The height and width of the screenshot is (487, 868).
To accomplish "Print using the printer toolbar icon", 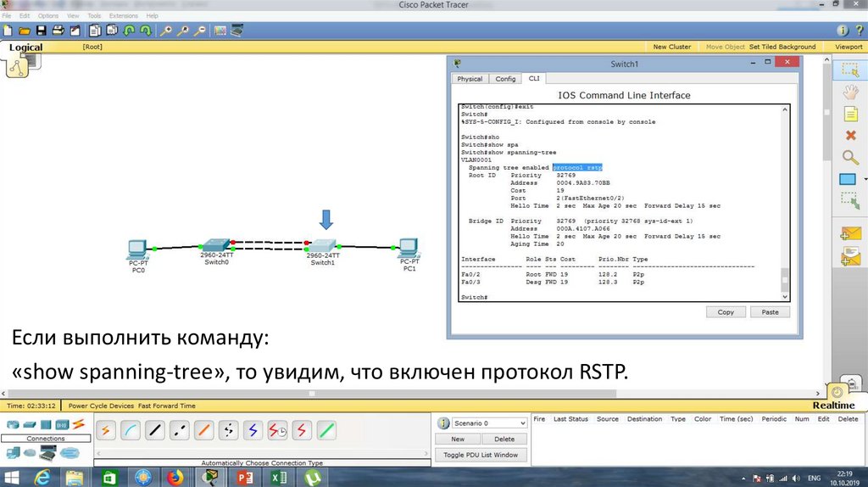I will point(58,31).
